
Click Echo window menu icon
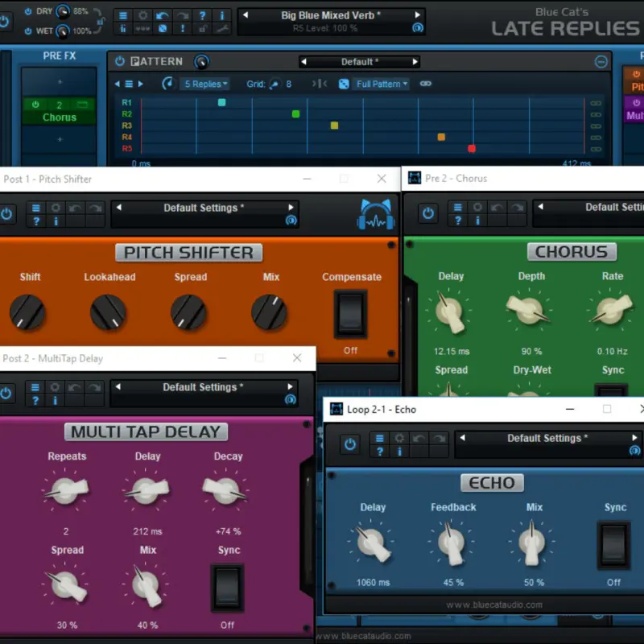[379, 439]
